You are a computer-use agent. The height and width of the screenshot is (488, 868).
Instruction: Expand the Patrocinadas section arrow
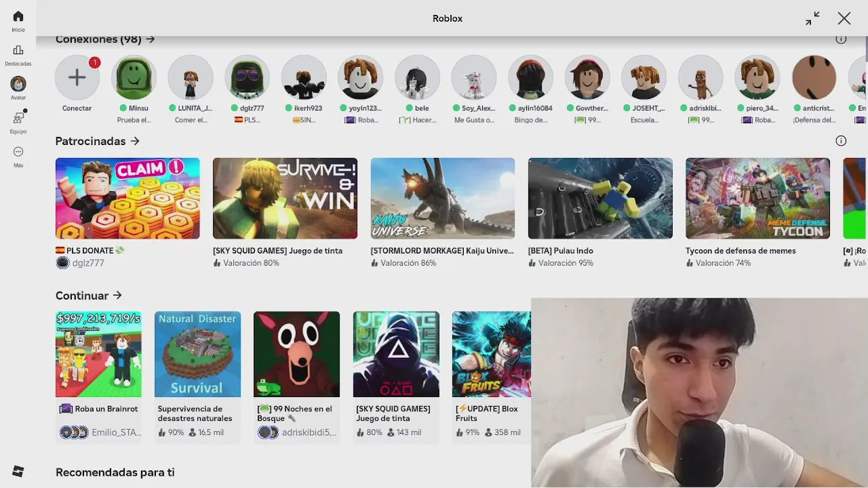135,141
